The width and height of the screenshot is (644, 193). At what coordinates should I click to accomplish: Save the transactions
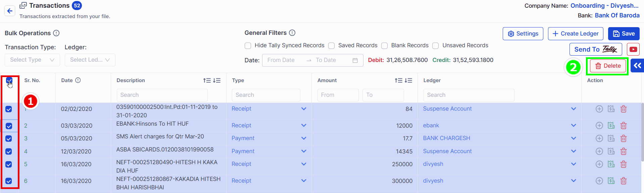[x=624, y=34]
